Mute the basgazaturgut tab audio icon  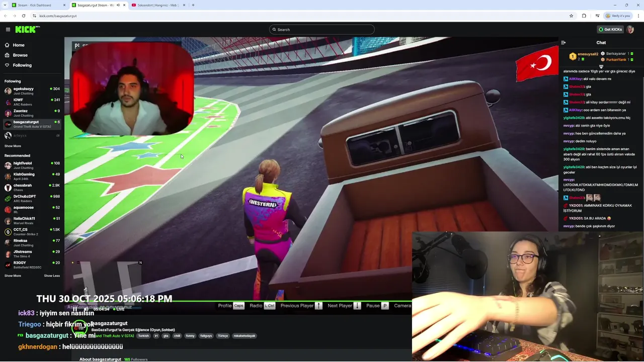click(118, 5)
